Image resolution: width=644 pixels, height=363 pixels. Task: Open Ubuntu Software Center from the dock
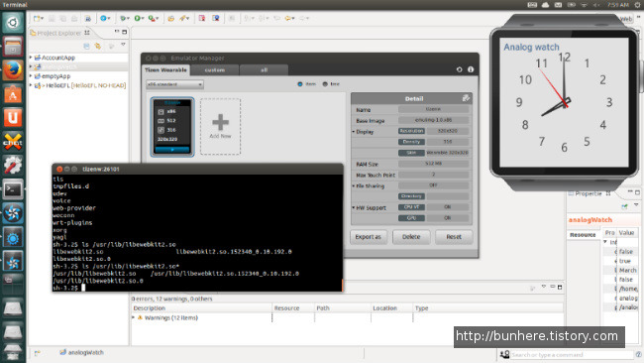click(x=13, y=94)
